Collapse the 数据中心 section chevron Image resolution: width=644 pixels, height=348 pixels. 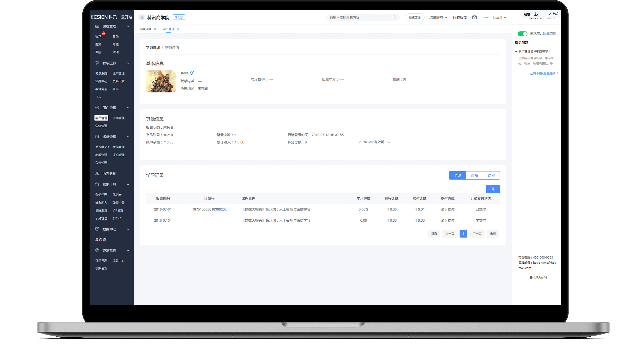coord(128,229)
